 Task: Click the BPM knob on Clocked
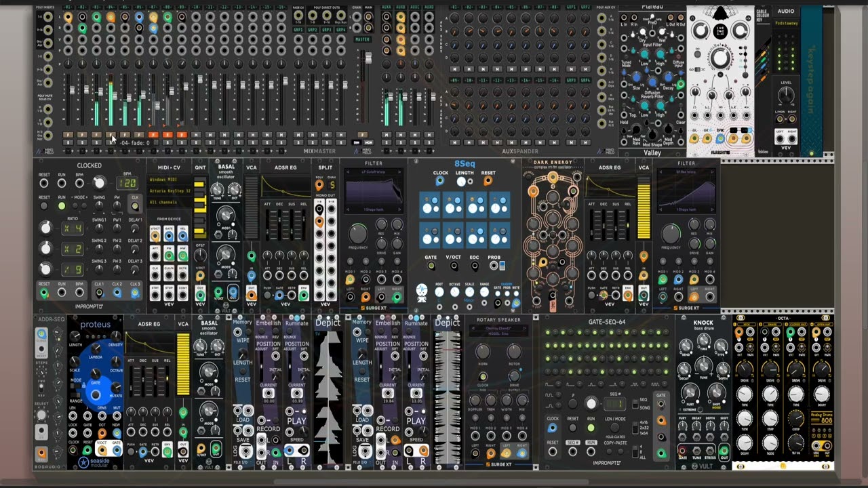point(99,183)
